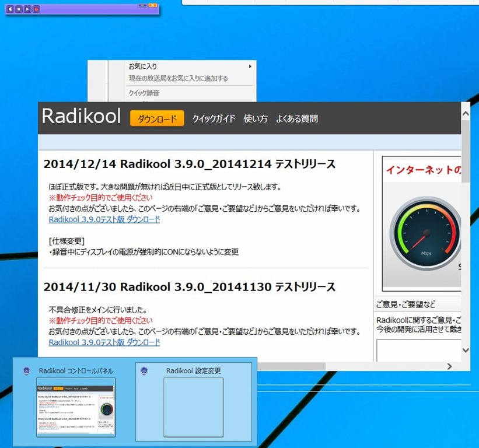Click the Radikool 設定変更 taskbar thumbnail preview
The image size is (479, 448).
pyautogui.click(x=193, y=407)
